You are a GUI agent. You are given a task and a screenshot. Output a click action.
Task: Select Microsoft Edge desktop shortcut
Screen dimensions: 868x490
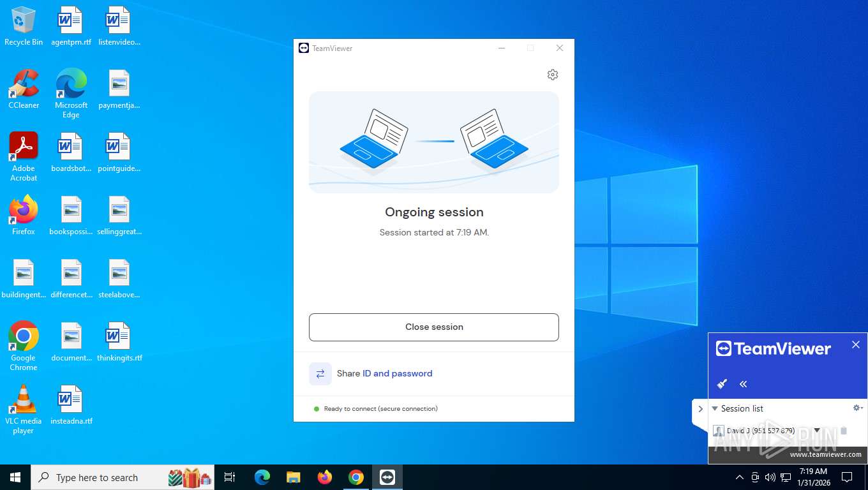click(71, 94)
